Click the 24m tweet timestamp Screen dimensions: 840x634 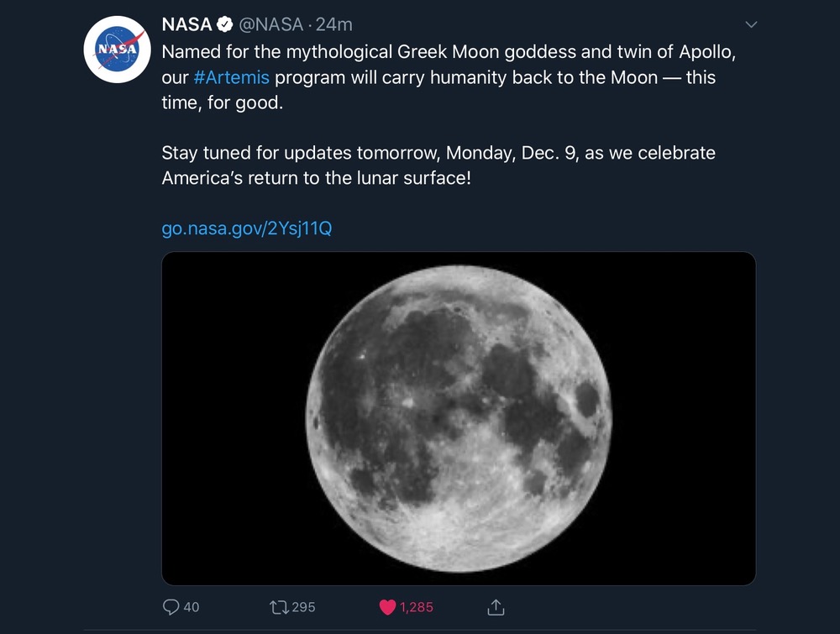(333, 25)
